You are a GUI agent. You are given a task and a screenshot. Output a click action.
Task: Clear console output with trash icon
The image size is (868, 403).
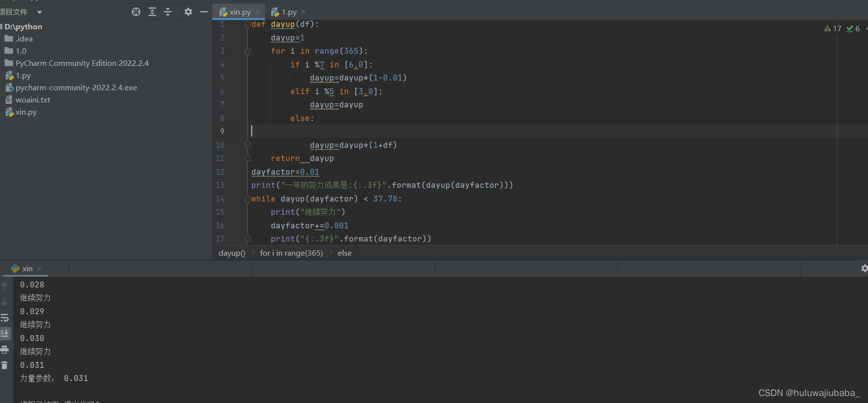5,365
